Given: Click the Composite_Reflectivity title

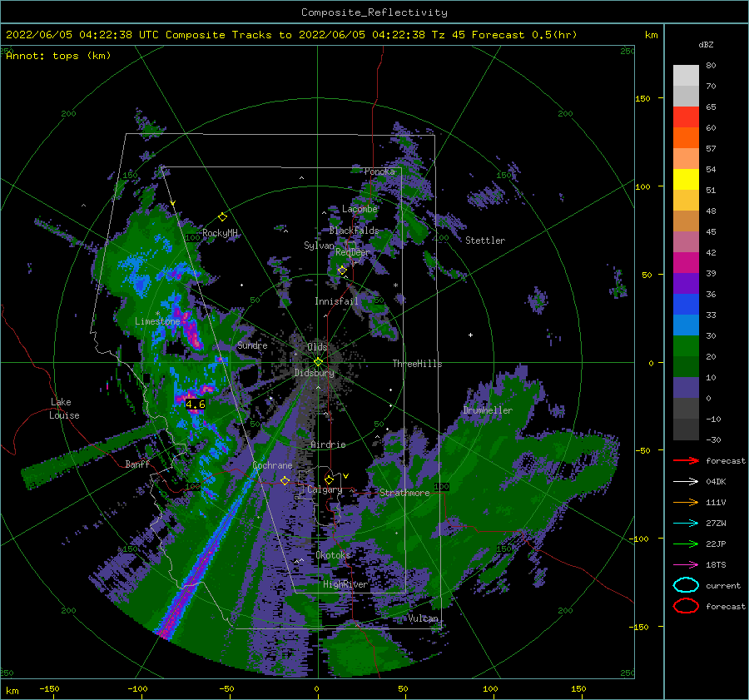Looking at the screenshot, I should (x=374, y=12).
